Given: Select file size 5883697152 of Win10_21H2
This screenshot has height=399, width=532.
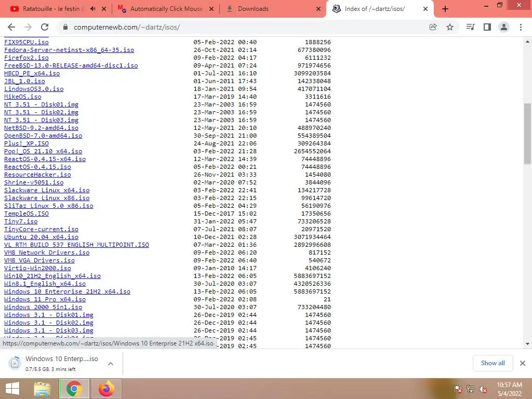Looking at the screenshot, I should [312, 276].
